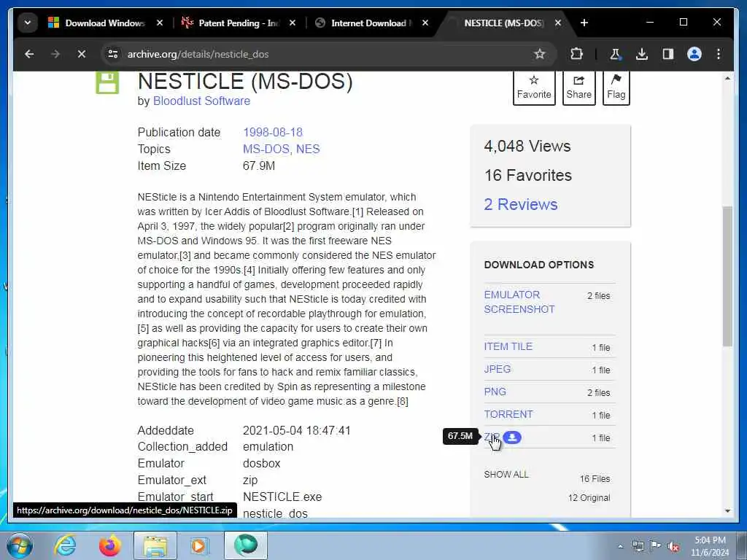
Task: Click the active browser taskbar button
Action: click(246, 545)
